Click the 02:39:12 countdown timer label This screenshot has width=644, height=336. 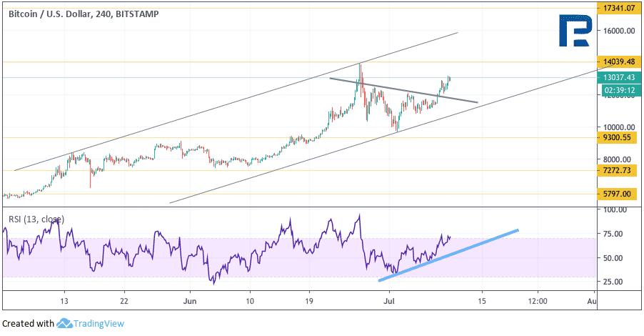[x=620, y=91]
